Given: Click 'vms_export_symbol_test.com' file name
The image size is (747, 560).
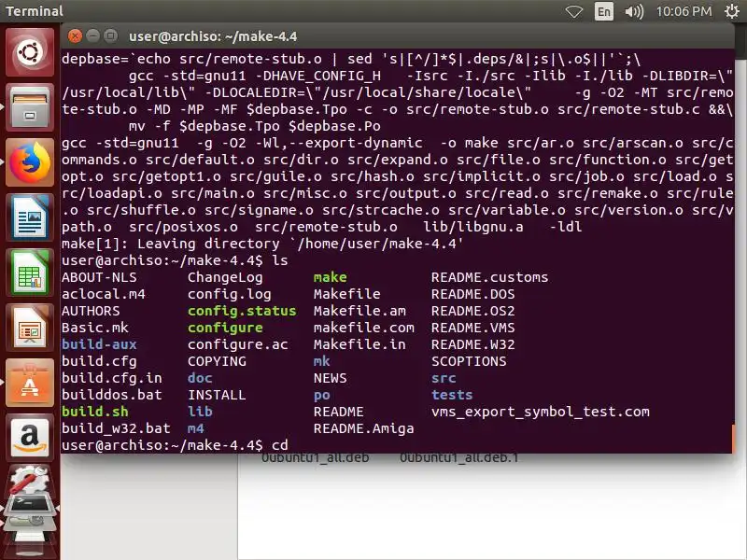Looking at the screenshot, I should (x=541, y=412).
